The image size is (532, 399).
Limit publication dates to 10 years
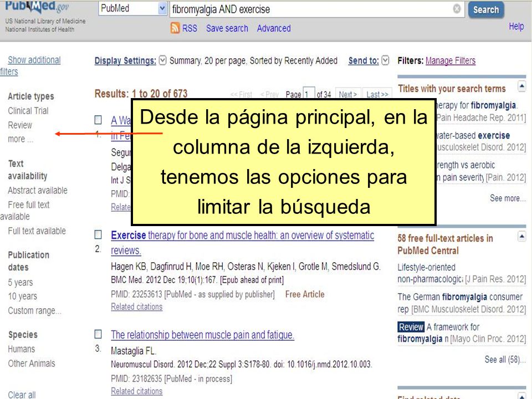pos(23,296)
